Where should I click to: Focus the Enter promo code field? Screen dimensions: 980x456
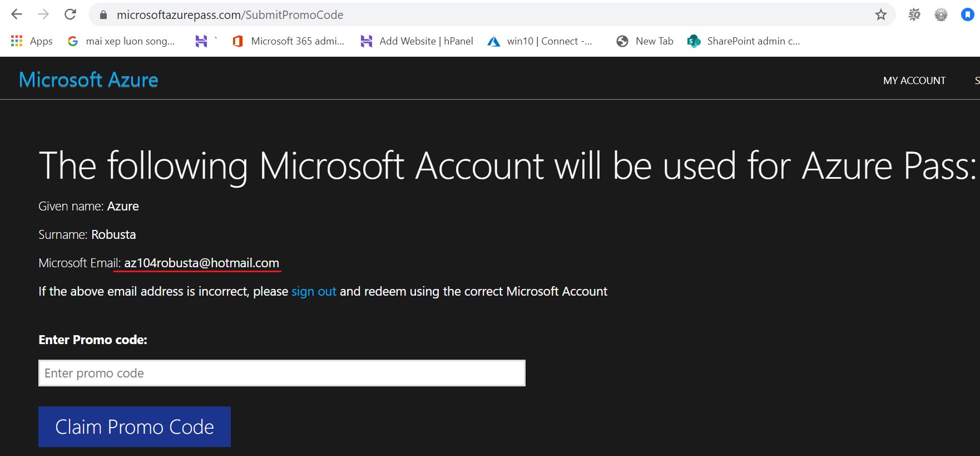(x=282, y=373)
